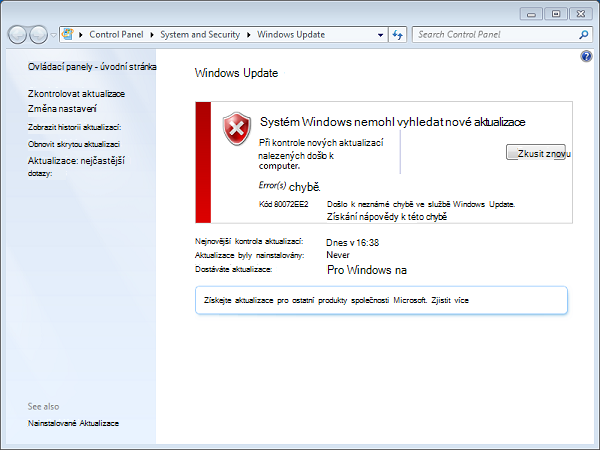Expand the arrow after System and Security
Screen dimensions: 600x450
click(249, 35)
